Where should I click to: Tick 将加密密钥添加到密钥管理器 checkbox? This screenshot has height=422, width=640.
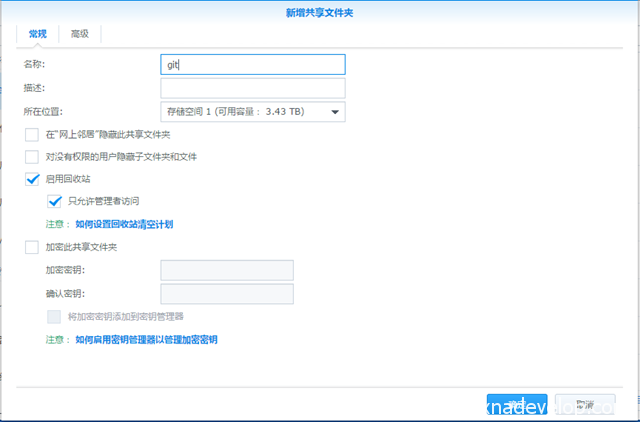[55, 317]
